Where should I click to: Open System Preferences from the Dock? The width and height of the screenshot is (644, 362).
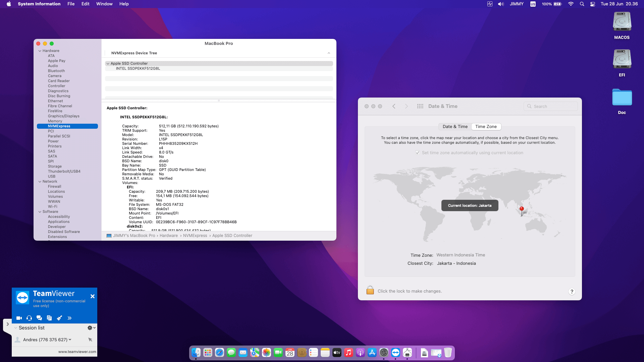click(x=384, y=353)
